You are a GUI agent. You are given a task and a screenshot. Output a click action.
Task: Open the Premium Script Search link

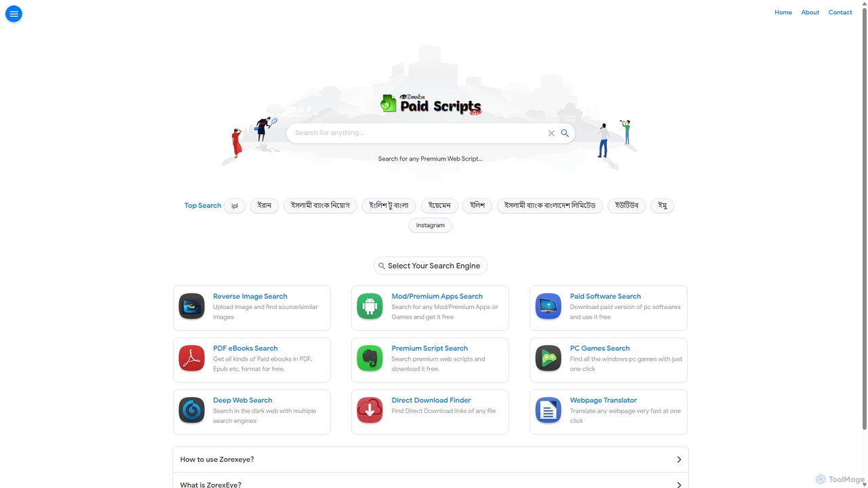[429, 348]
